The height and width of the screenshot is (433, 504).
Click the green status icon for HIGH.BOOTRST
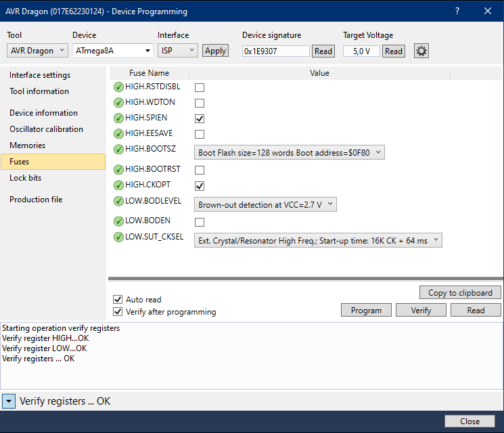pos(118,169)
